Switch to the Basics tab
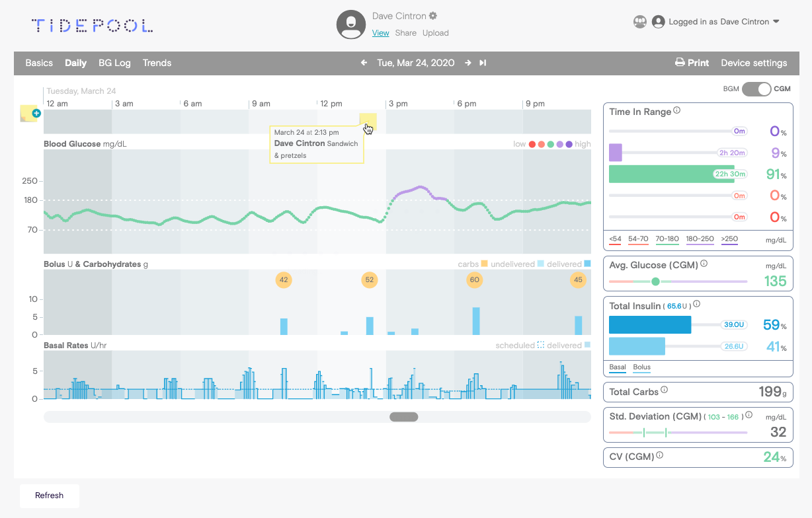This screenshot has height=518, width=812. tap(39, 63)
